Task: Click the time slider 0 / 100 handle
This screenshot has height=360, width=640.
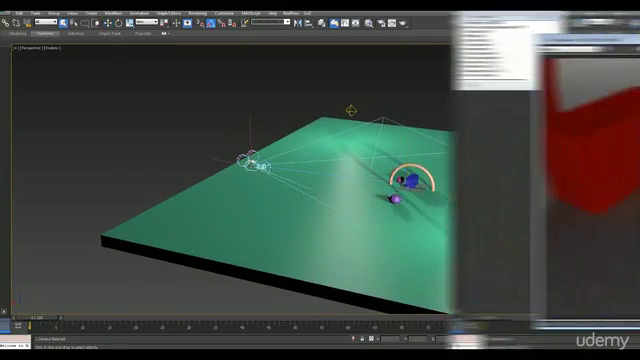Action: pyautogui.click(x=37, y=318)
